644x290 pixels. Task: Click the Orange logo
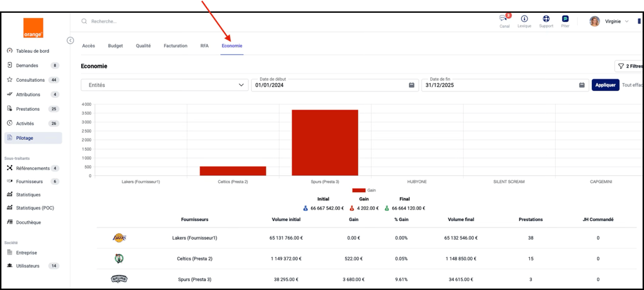(33, 28)
